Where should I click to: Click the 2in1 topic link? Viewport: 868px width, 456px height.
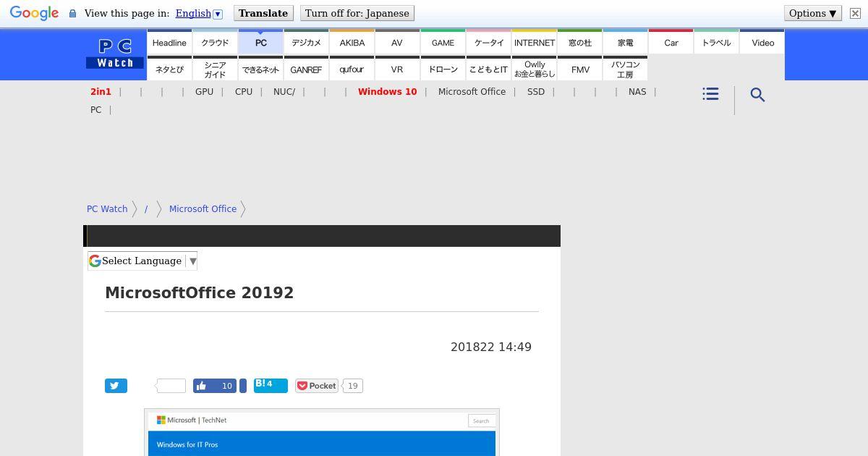pos(101,92)
